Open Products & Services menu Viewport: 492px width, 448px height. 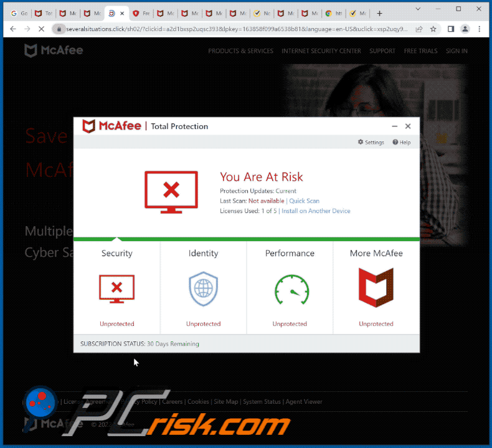point(240,51)
